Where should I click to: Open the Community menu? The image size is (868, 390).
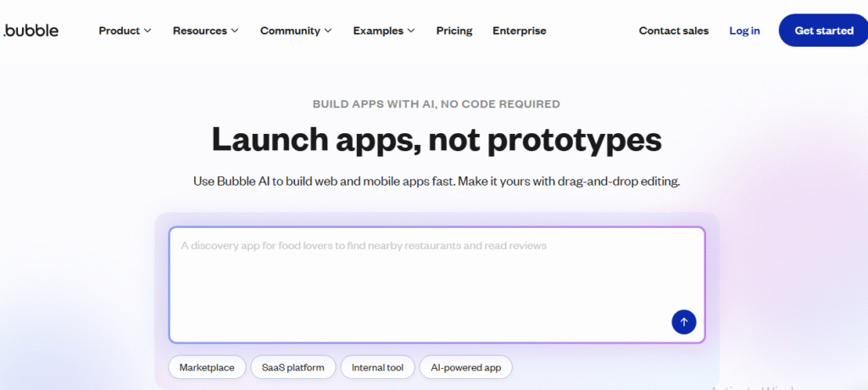tap(289, 31)
